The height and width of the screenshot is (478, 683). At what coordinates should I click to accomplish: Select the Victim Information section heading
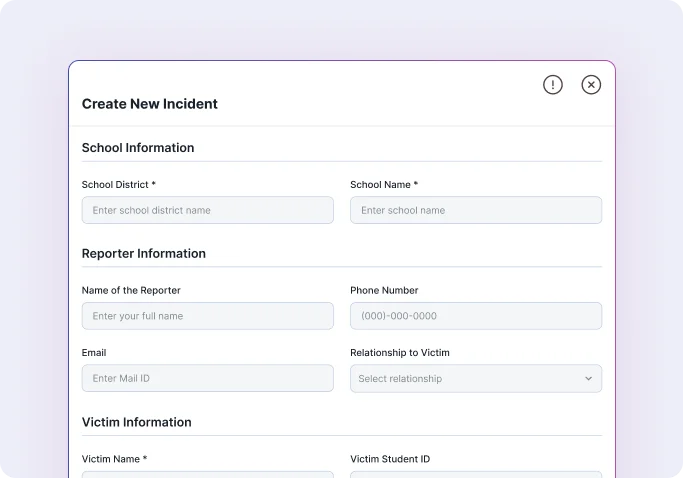point(137,422)
